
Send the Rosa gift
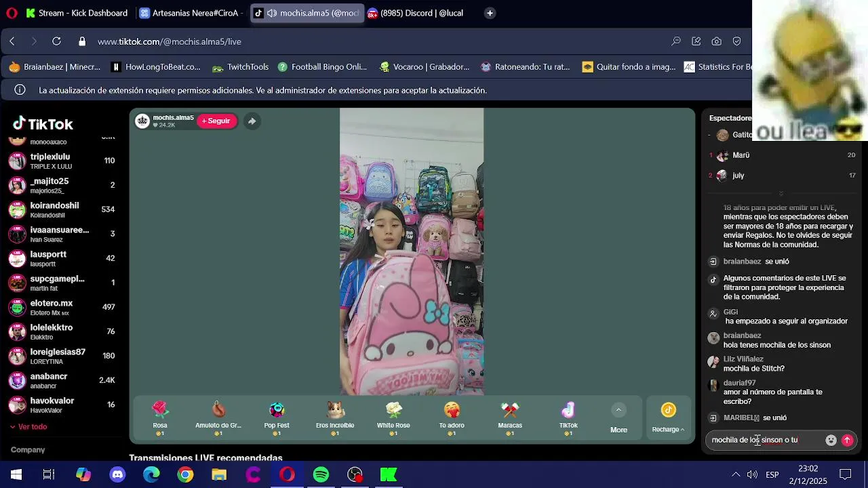coord(160,418)
